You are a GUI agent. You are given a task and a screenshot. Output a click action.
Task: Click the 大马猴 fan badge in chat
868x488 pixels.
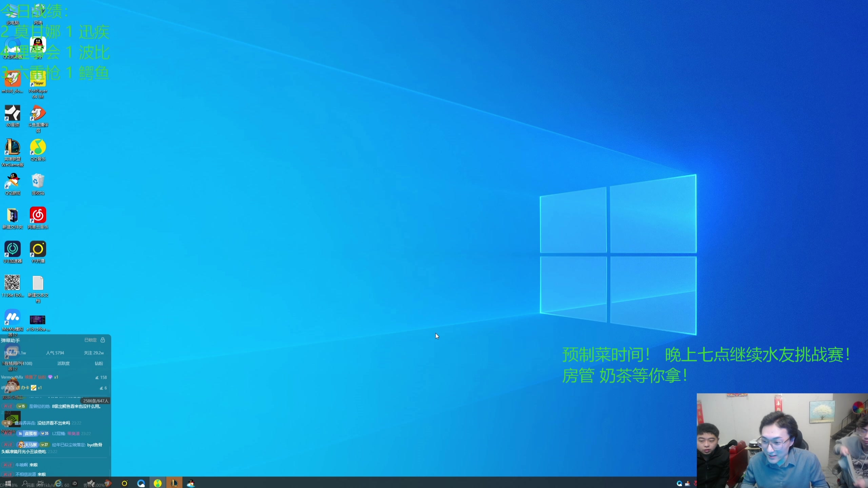(x=27, y=445)
